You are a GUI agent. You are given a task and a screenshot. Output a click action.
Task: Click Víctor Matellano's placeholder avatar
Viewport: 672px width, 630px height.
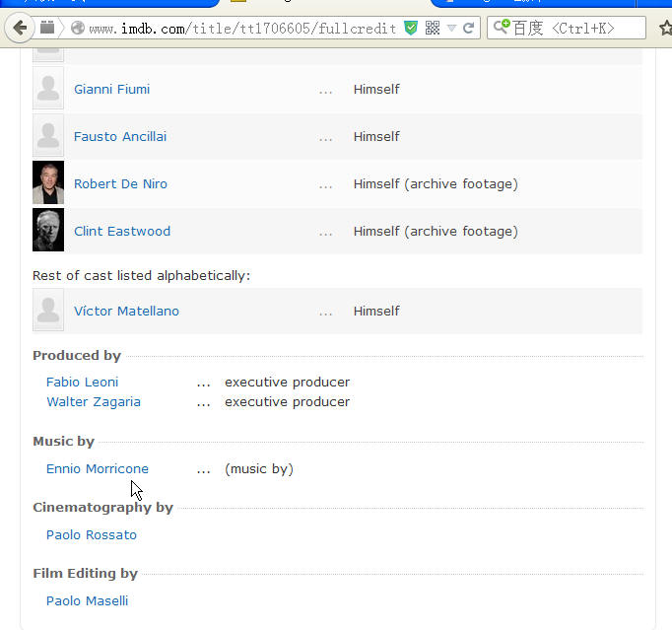(48, 310)
